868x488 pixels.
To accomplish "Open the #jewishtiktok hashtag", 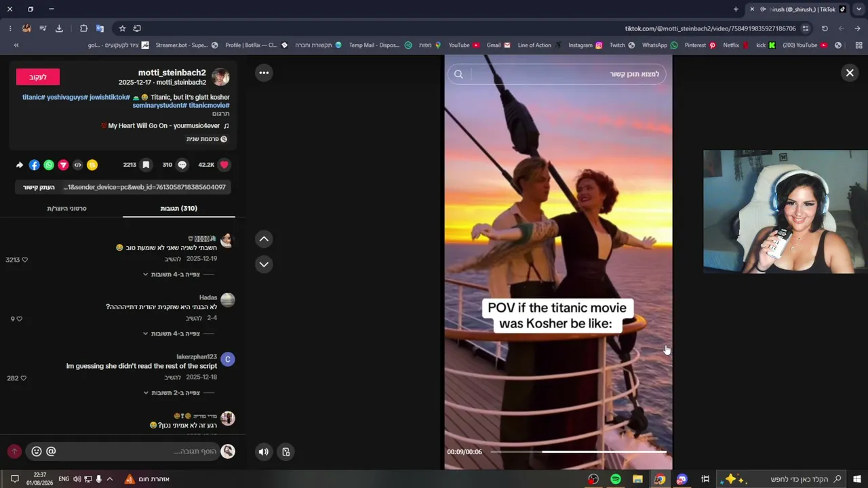I will click(110, 97).
